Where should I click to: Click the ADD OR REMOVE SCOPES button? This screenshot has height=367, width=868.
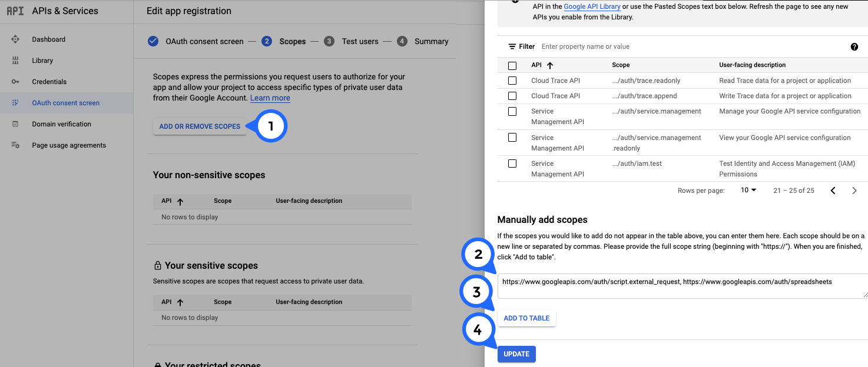[200, 126]
